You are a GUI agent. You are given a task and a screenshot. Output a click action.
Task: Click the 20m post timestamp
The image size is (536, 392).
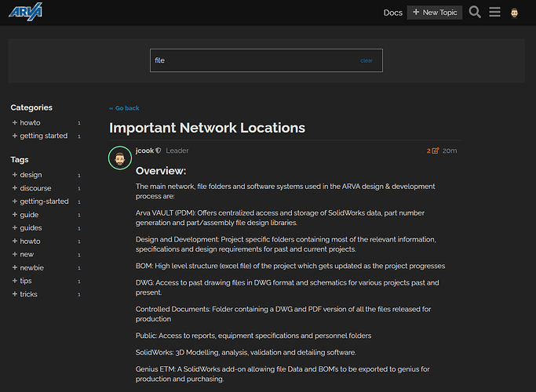coord(450,151)
